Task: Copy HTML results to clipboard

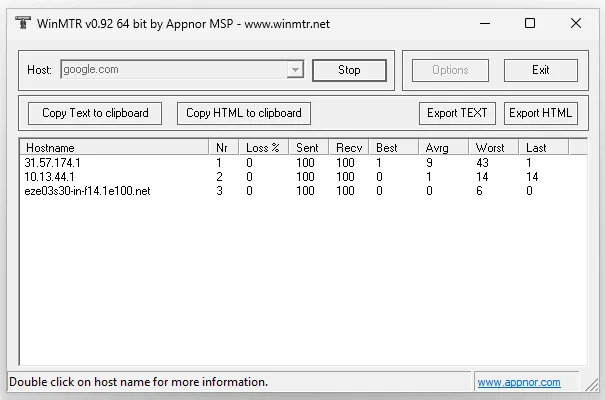Action: point(244,113)
